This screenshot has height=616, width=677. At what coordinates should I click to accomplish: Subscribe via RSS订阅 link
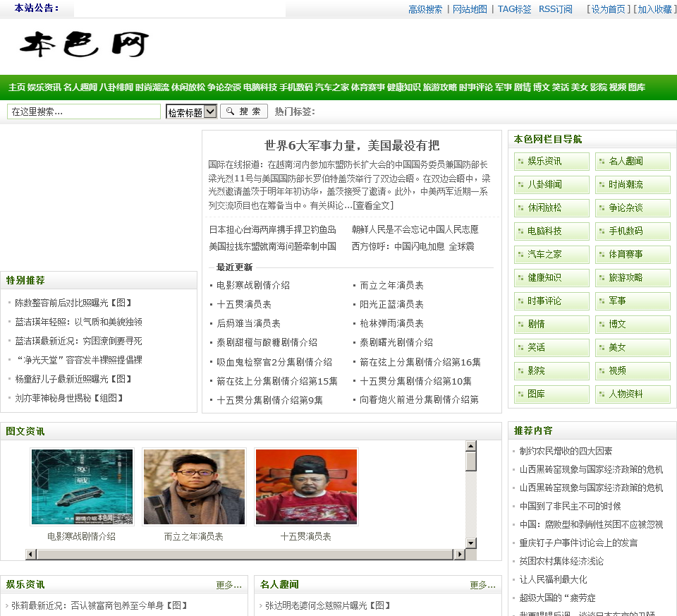click(x=555, y=9)
